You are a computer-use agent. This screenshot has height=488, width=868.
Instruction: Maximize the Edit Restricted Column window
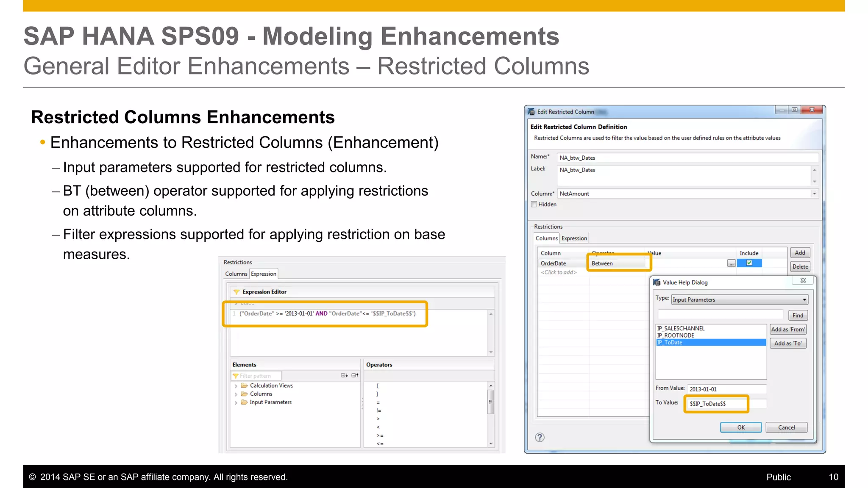click(x=794, y=110)
